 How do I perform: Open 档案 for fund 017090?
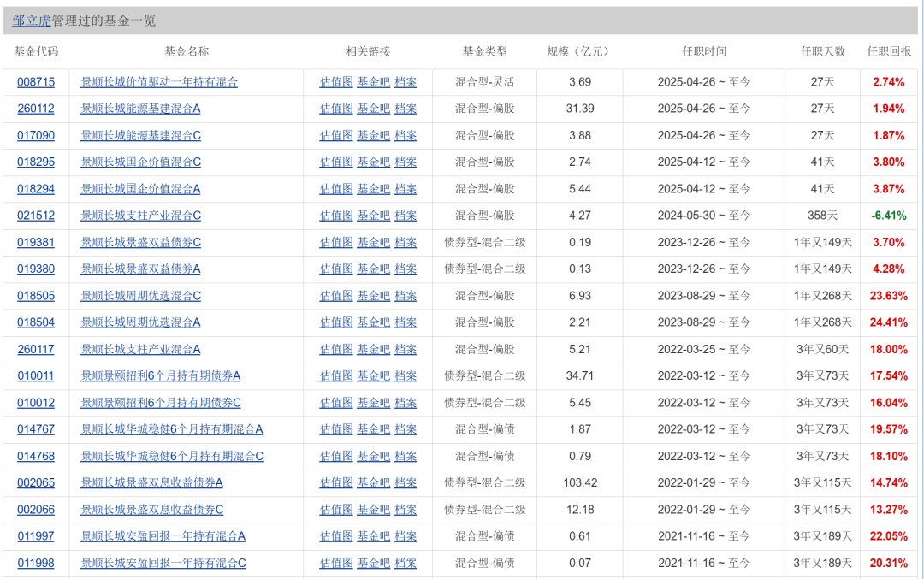click(406, 135)
